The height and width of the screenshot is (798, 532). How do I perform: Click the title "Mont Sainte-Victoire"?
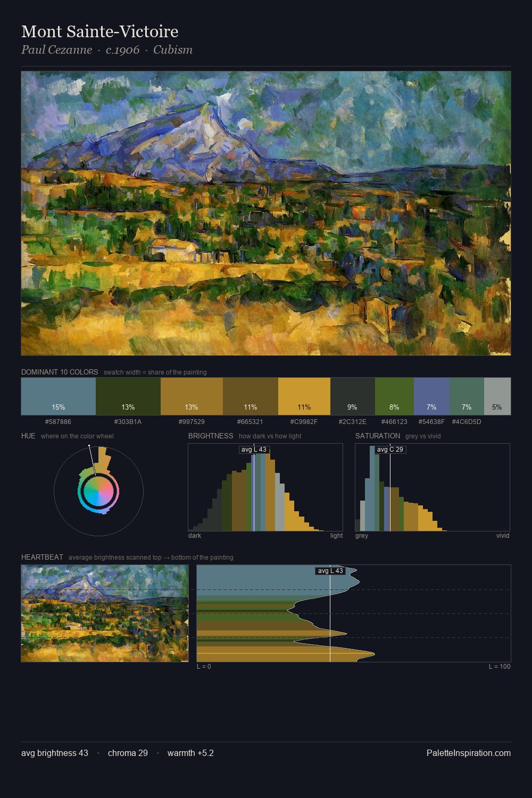tap(99, 31)
